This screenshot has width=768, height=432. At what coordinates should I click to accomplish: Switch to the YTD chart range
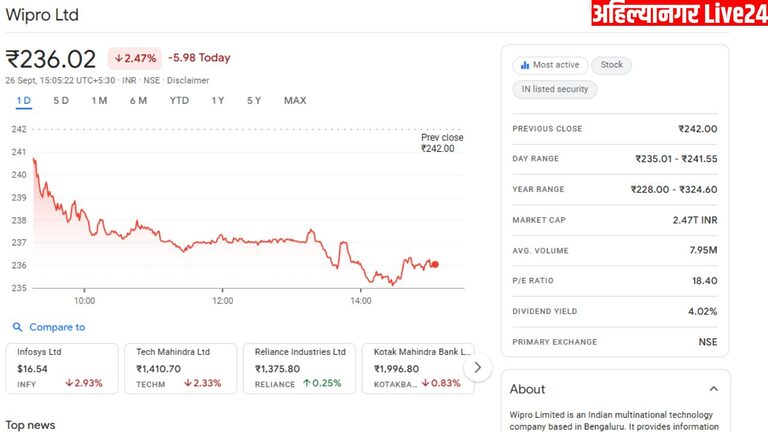tap(179, 100)
